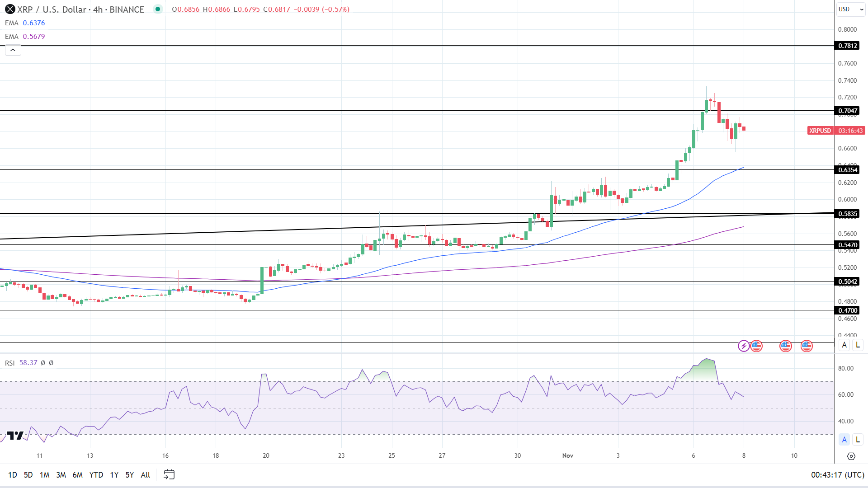Click the Nov label on time axis
868x488 pixels.
coord(568,455)
